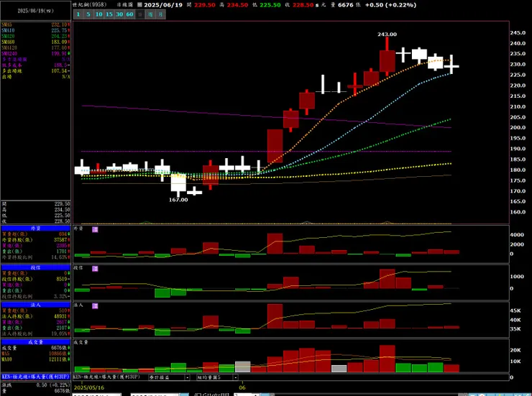This screenshot has height=396, width=532.
Task: Click the small icon before 2025/06/19 header
Action: click(139, 5)
